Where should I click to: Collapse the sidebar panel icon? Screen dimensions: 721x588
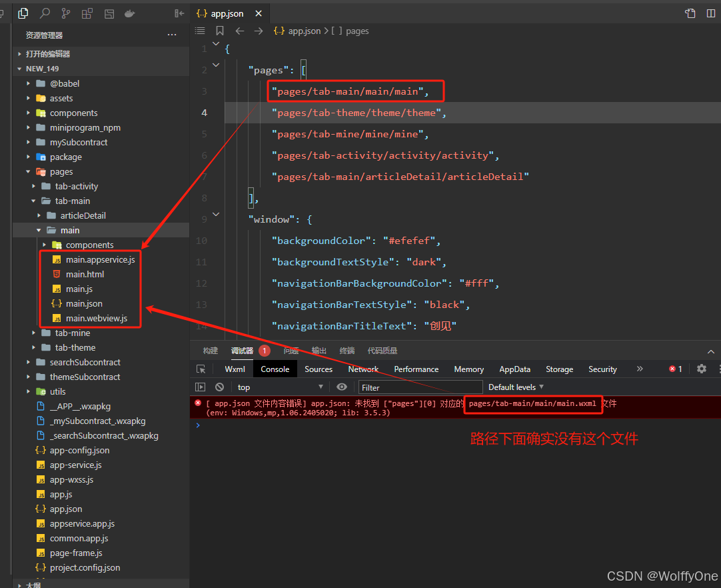click(x=179, y=13)
